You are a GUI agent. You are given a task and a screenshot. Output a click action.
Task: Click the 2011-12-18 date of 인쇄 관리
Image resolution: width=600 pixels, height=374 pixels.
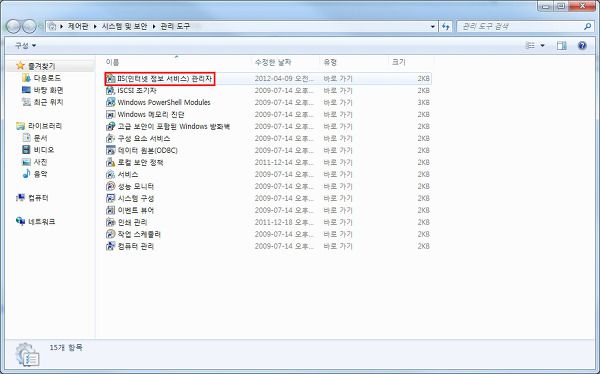click(284, 222)
